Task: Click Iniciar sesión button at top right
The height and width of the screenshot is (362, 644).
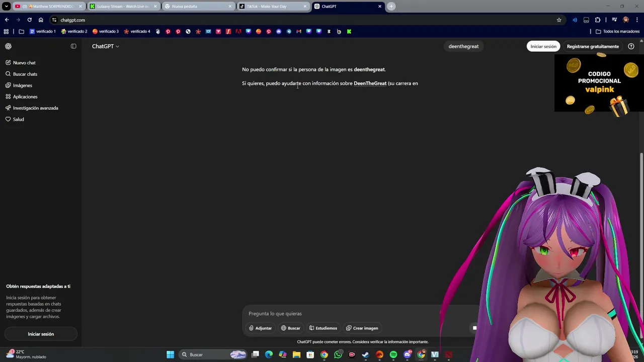Action: tap(543, 46)
